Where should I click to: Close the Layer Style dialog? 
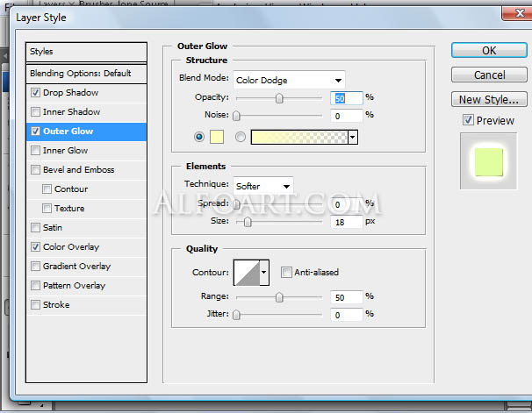coord(519,13)
